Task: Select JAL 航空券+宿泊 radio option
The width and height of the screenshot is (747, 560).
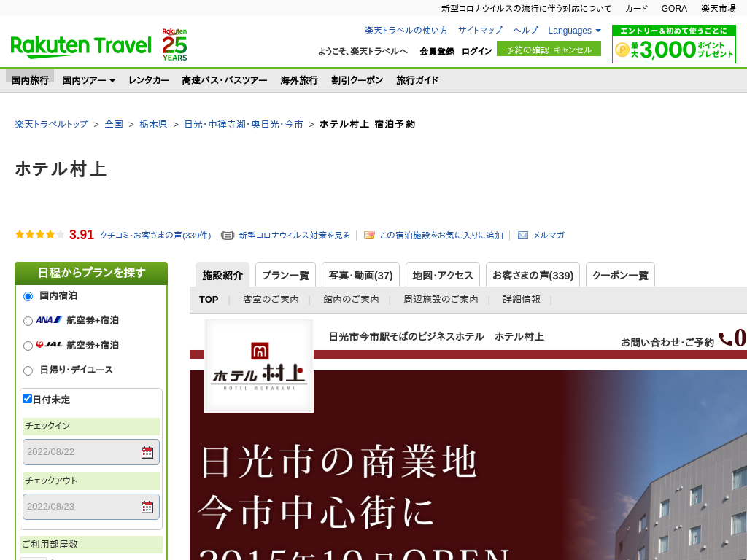Action: pyautogui.click(x=28, y=346)
